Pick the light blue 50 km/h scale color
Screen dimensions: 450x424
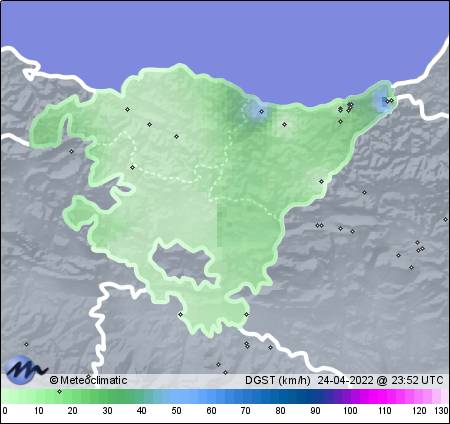176,396
